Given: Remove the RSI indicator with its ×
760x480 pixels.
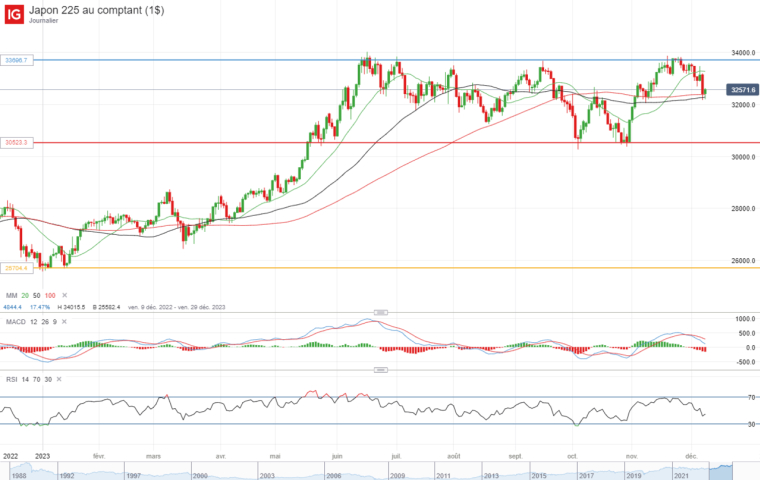Looking at the screenshot, I should coord(59,379).
